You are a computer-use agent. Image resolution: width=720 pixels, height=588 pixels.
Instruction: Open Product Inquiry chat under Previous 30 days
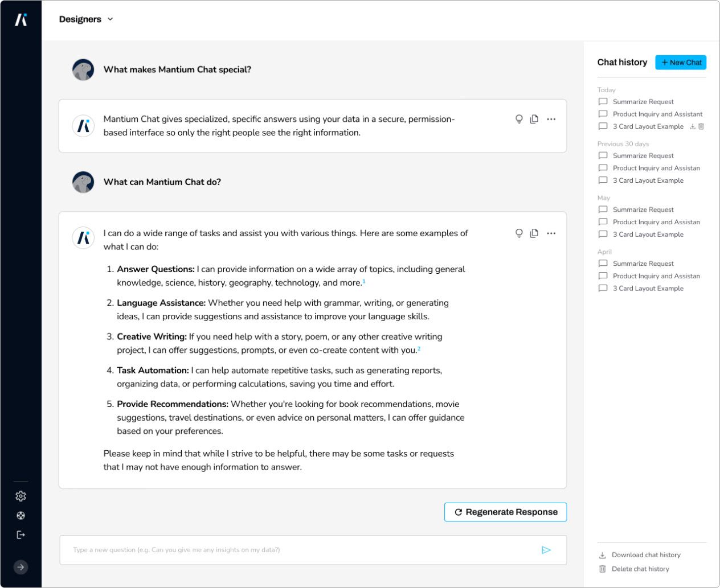tap(656, 168)
